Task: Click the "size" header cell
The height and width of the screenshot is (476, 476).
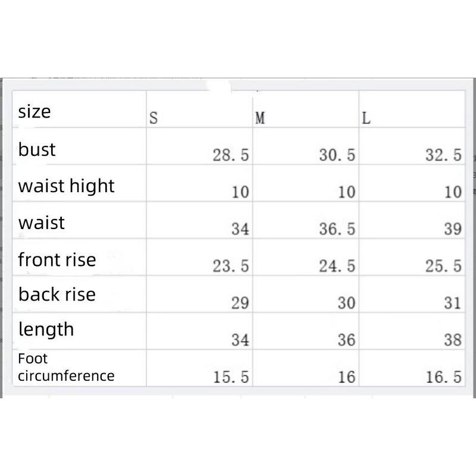Action: point(35,111)
